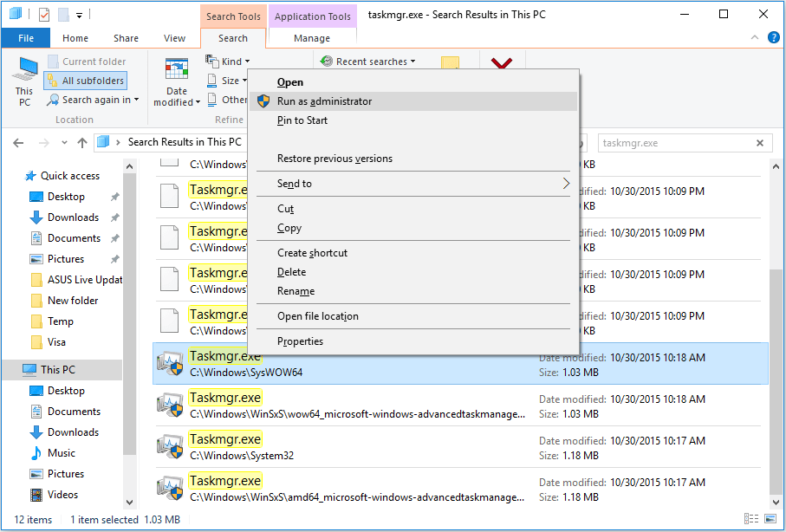Choose Open in the context menu
Image resolution: width=786 pixels, height=532 pixels.
click(413, 82)
